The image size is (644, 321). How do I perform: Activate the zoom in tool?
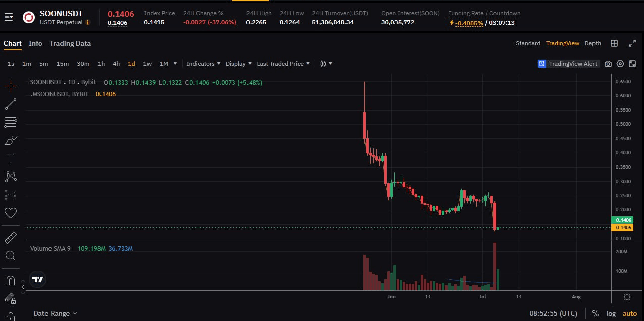(11, 255)
